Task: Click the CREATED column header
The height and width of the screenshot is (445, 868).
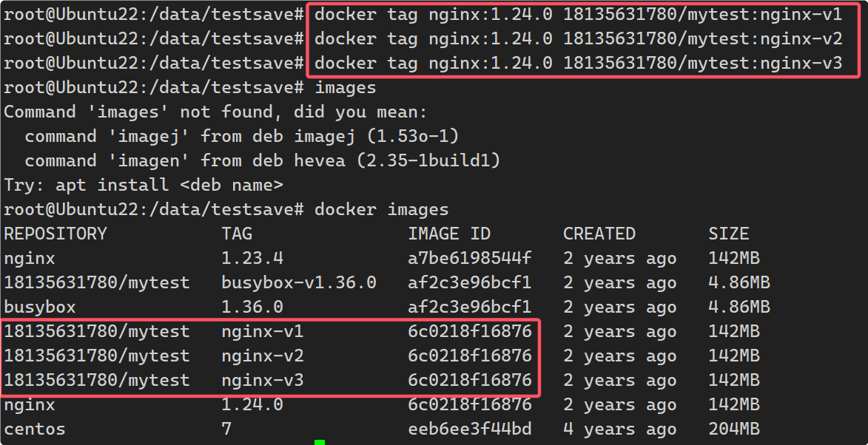Action: (x=599, y=234)
